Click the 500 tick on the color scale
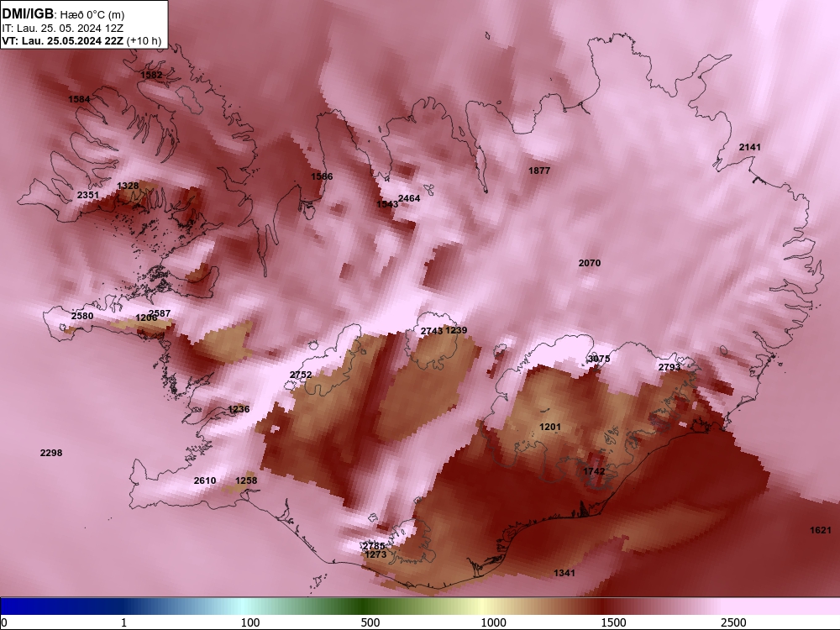 tap(370, 622)
